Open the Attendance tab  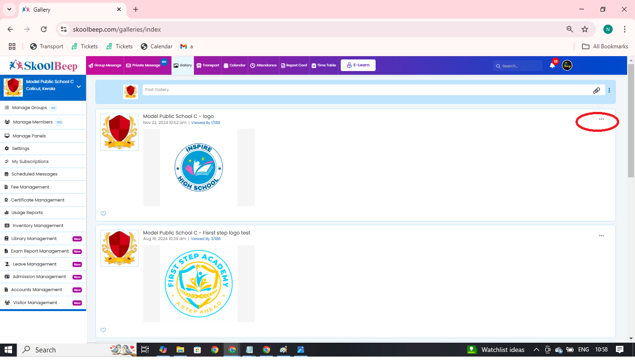pyautogui.click(x=264, y=65)
